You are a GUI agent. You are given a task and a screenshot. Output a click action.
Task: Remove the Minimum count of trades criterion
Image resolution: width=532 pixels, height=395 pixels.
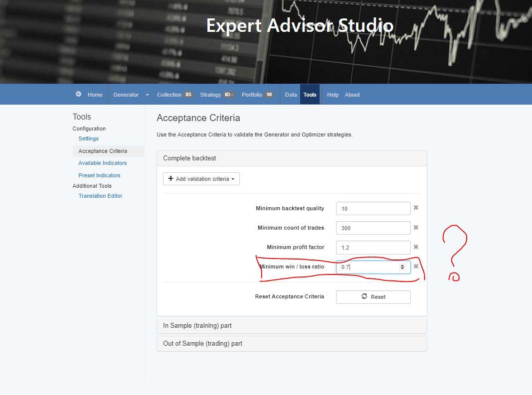tap(416, 228)
